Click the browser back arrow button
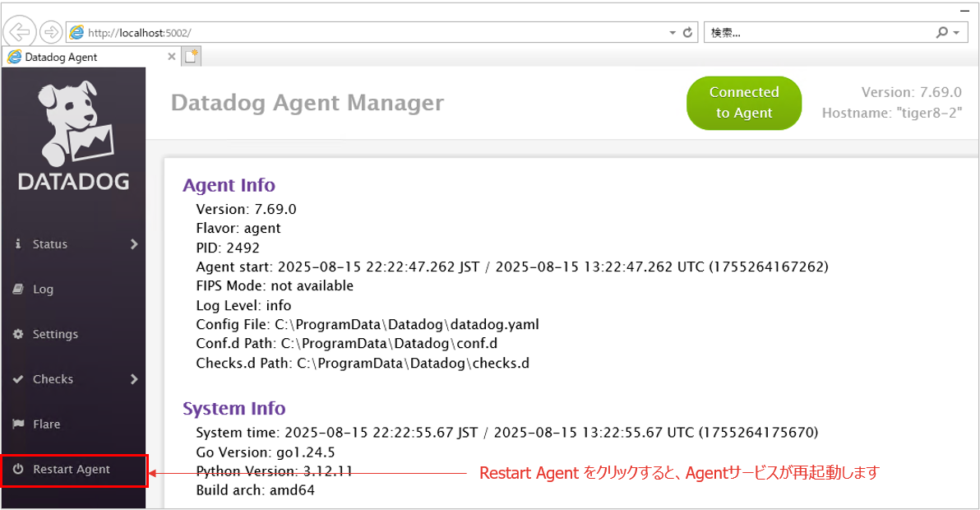This screenshot has width=980, height=510. point(18,32)
